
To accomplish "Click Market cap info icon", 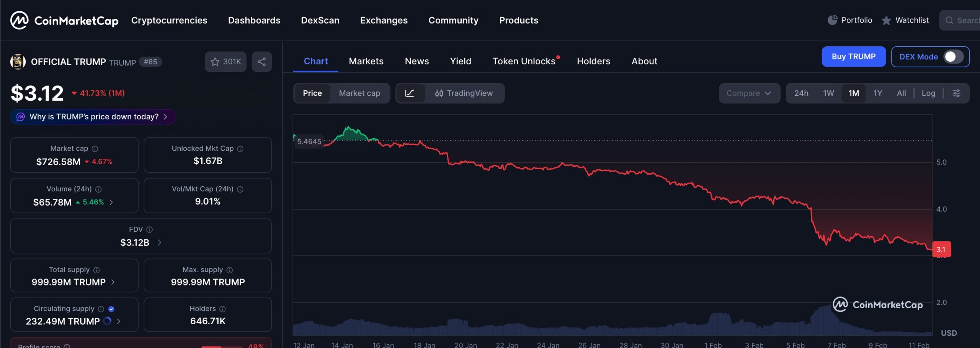I will (95, 149).
